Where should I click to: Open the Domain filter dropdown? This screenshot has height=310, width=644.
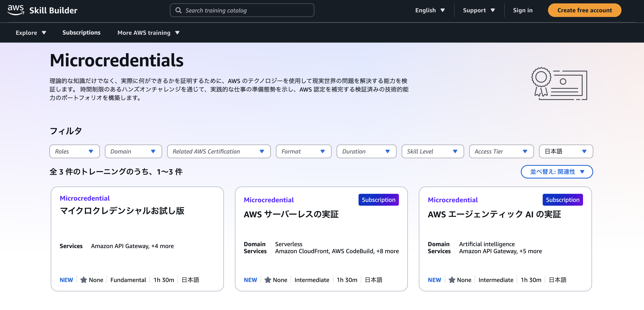tap(133, 151)
